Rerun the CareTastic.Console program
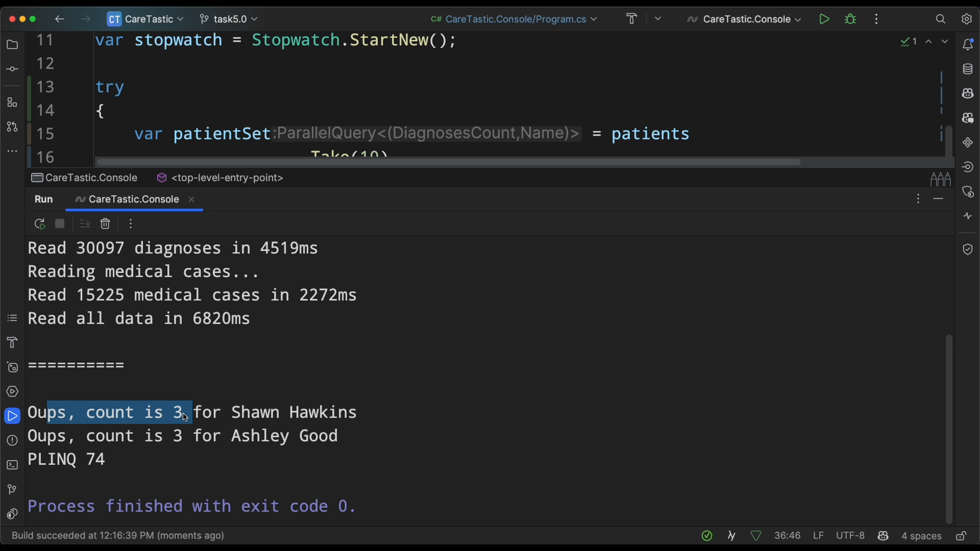This screenshot has width=980, height=551. [40, 224]
